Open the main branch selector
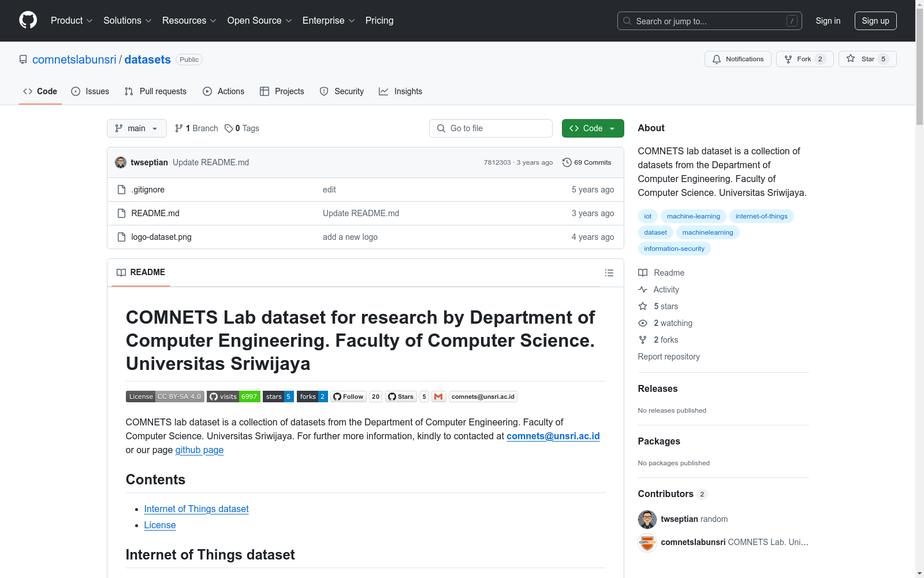Viewport: 924px width, 578px height. pyautogui.click(x=137, y=128)
